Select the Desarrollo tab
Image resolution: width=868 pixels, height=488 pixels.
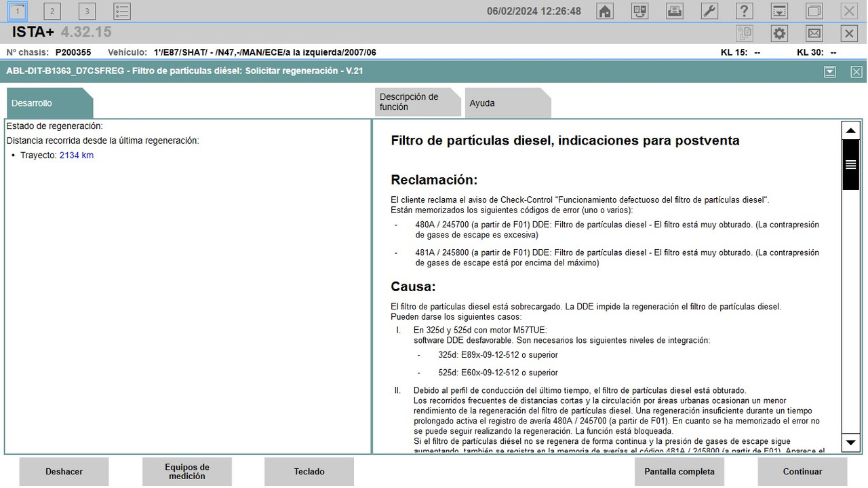click(50, 103)
